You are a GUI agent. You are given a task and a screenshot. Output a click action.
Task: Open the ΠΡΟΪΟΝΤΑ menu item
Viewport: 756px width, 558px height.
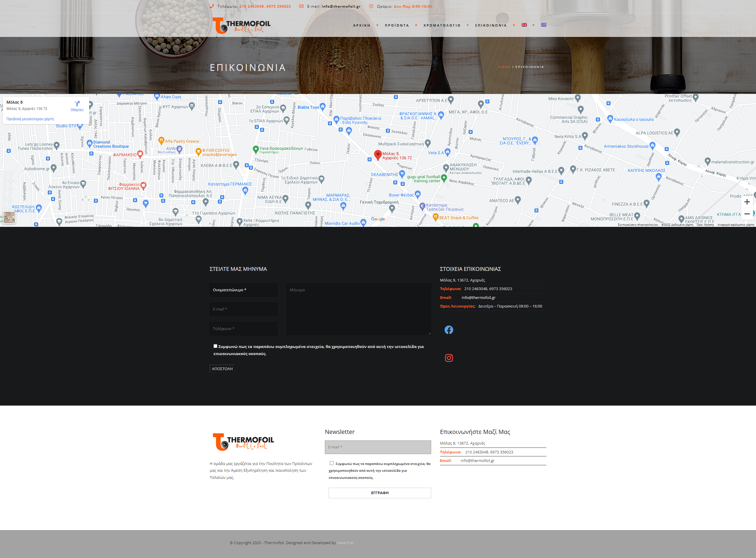coord(397,25)
